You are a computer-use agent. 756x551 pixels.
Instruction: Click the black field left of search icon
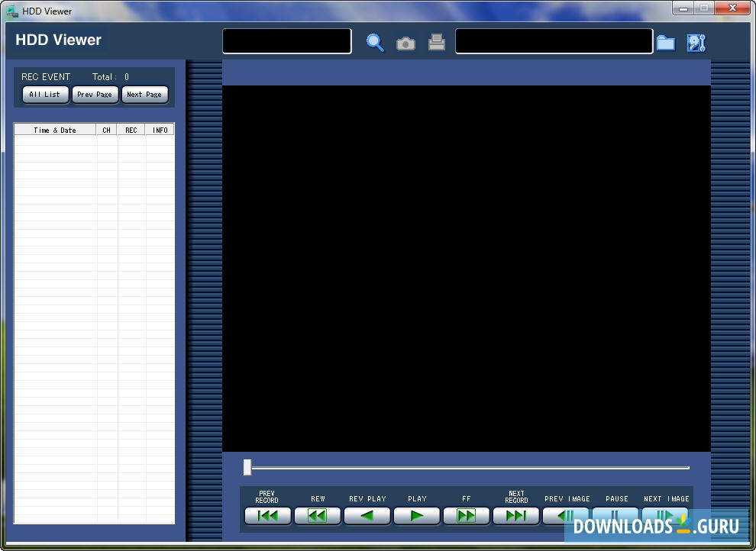tap(287, 41)
